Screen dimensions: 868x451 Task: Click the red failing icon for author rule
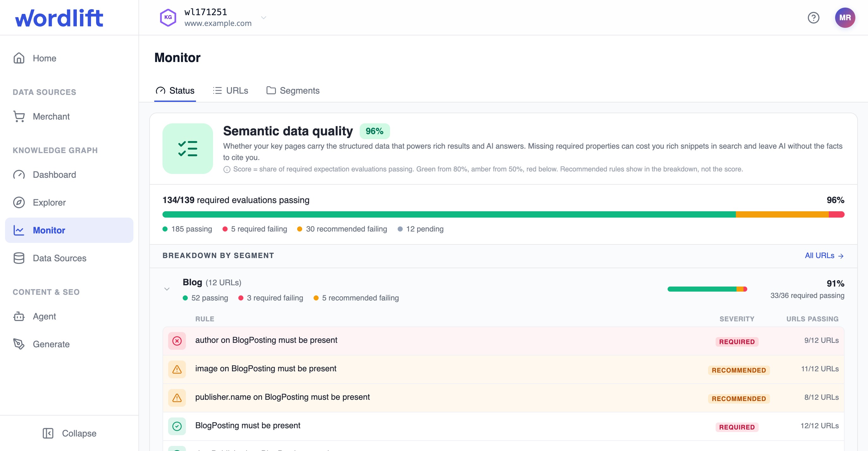point(177,341)
